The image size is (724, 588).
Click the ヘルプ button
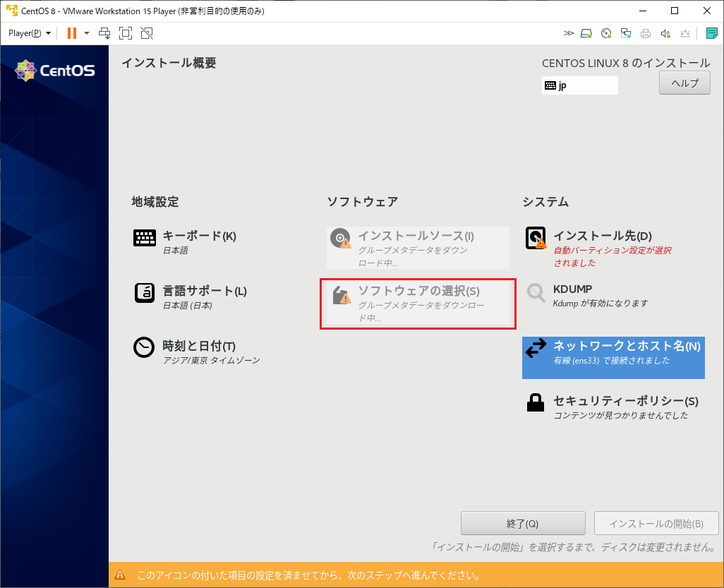[684, 83]
